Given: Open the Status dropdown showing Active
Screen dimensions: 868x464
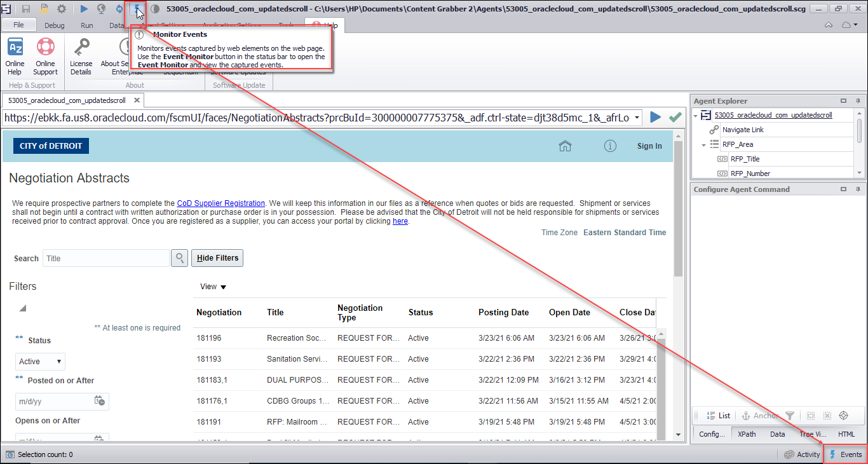Looking at the screenshot, I should click(39, 361).
